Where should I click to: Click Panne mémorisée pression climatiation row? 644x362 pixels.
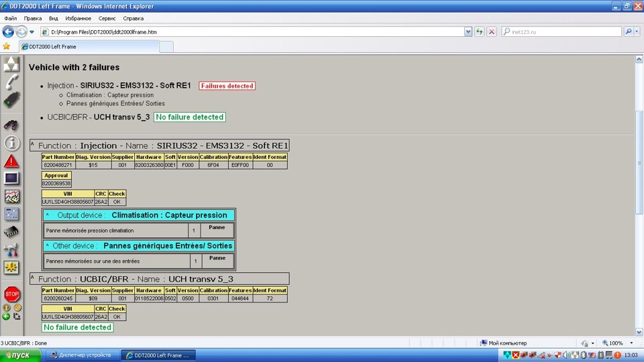pos(139,230)
